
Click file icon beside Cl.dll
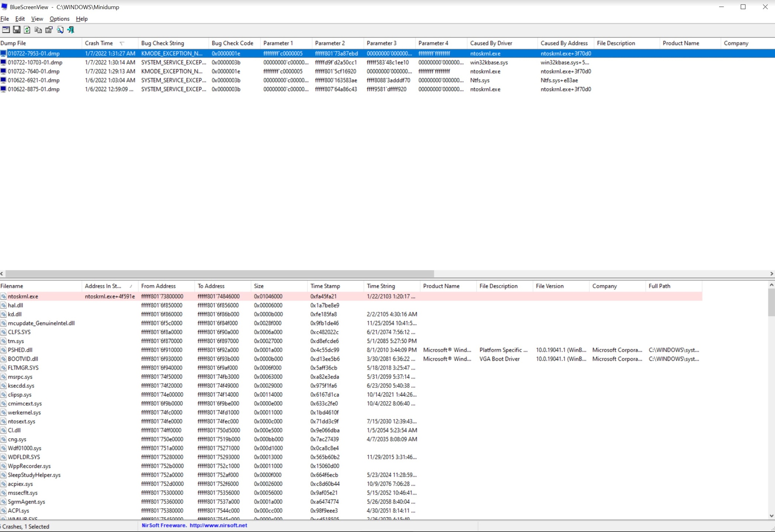coord(3,430)
